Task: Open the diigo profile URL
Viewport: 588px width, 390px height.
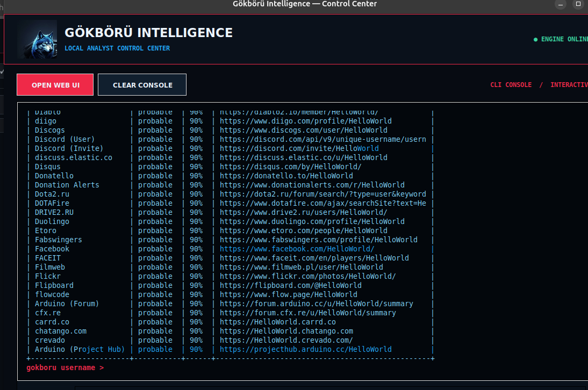Action: 306,121
